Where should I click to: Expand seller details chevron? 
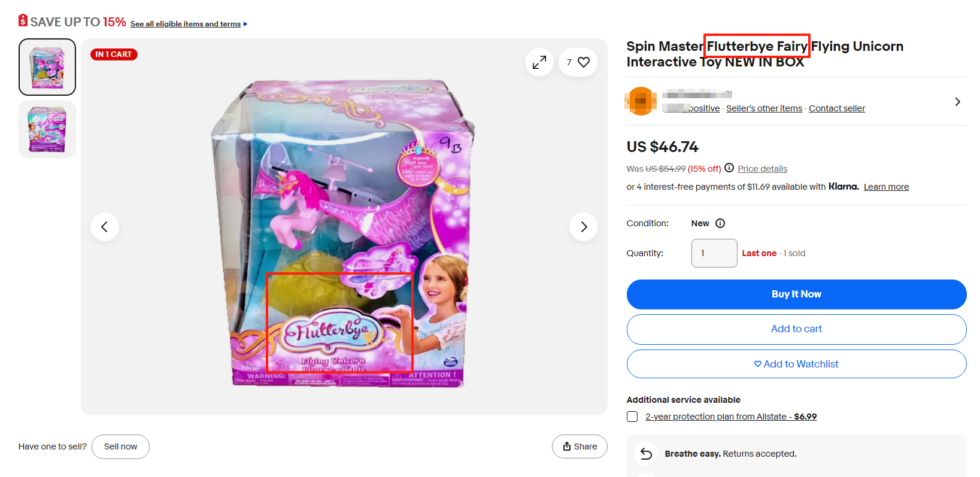click(x=957, y=102)
